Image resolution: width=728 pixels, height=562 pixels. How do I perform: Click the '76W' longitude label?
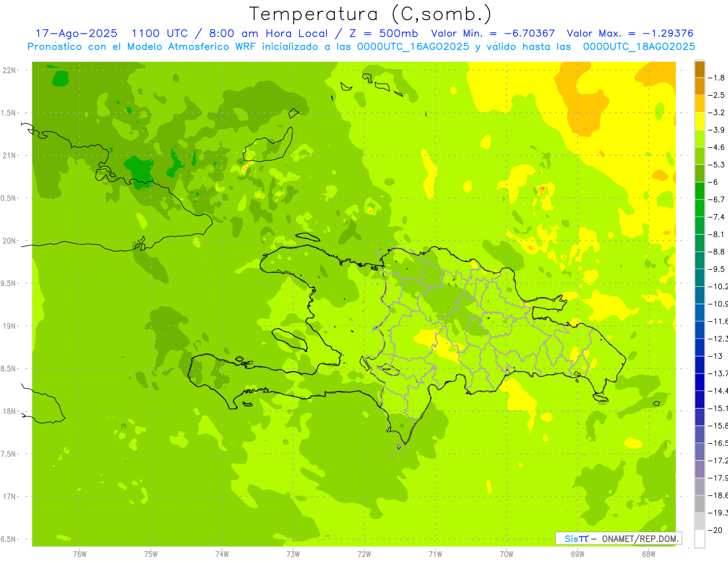click(79, 554)
